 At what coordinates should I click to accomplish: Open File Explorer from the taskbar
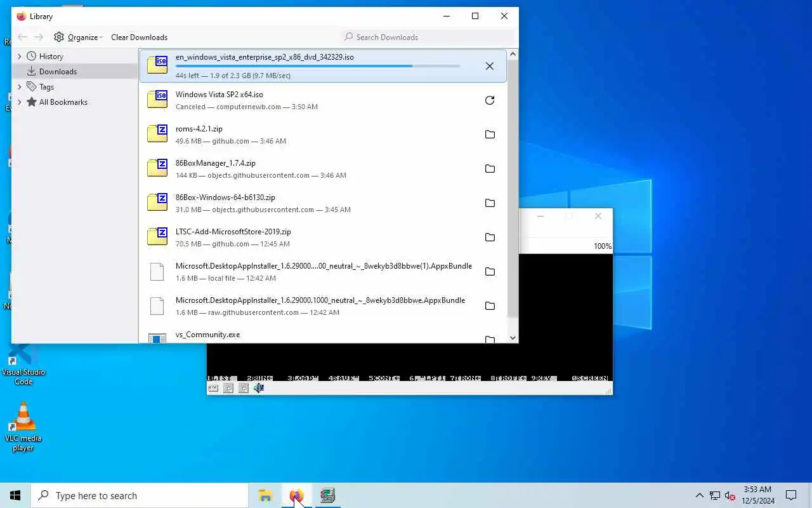[265, 495]
